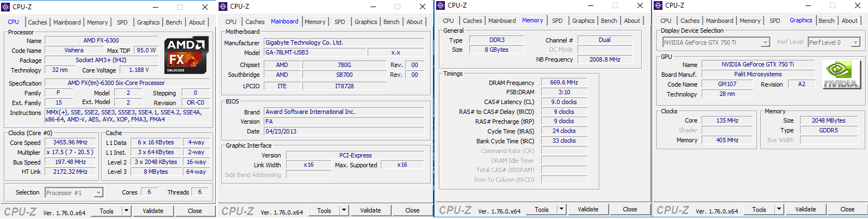Click Validate button in Mainboard window
Screen dimensions: 868x219
(370, 210)
